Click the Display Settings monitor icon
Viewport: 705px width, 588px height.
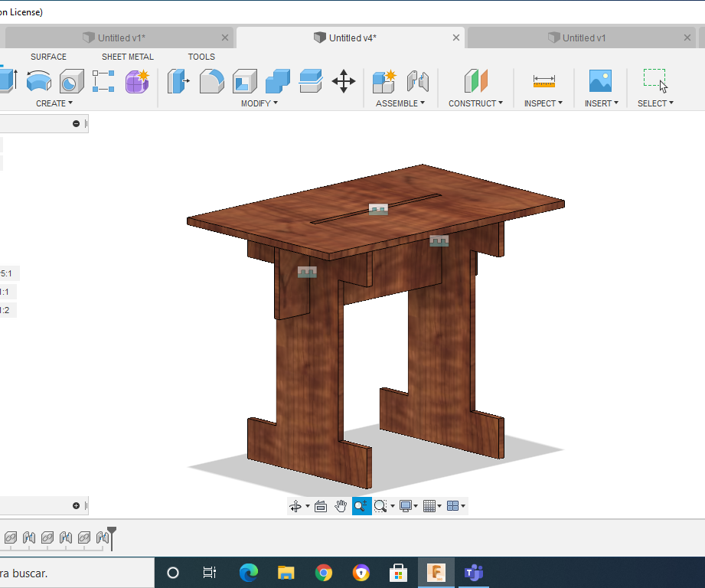(x=406, y=506)
